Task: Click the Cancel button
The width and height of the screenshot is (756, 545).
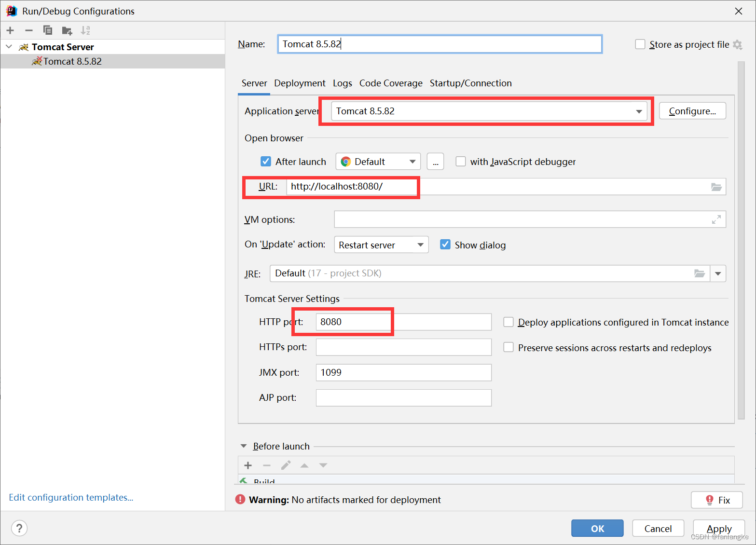Action: click(658, 528)
